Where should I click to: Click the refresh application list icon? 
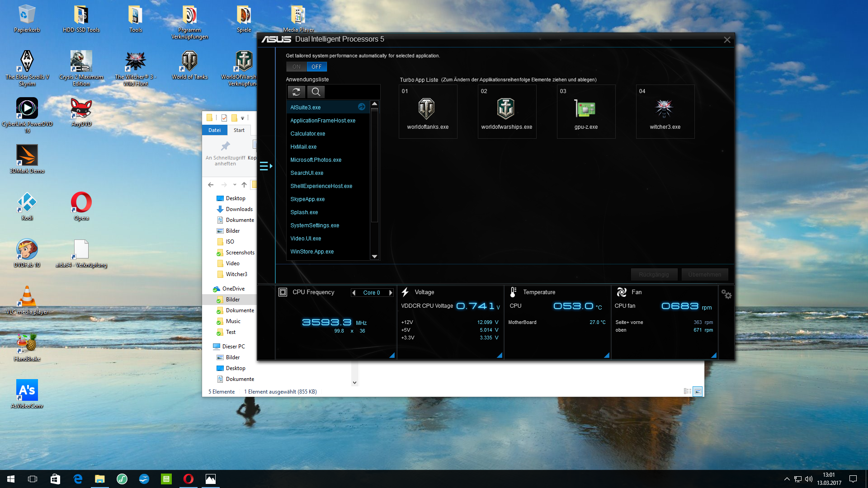(x=296, y=92)
